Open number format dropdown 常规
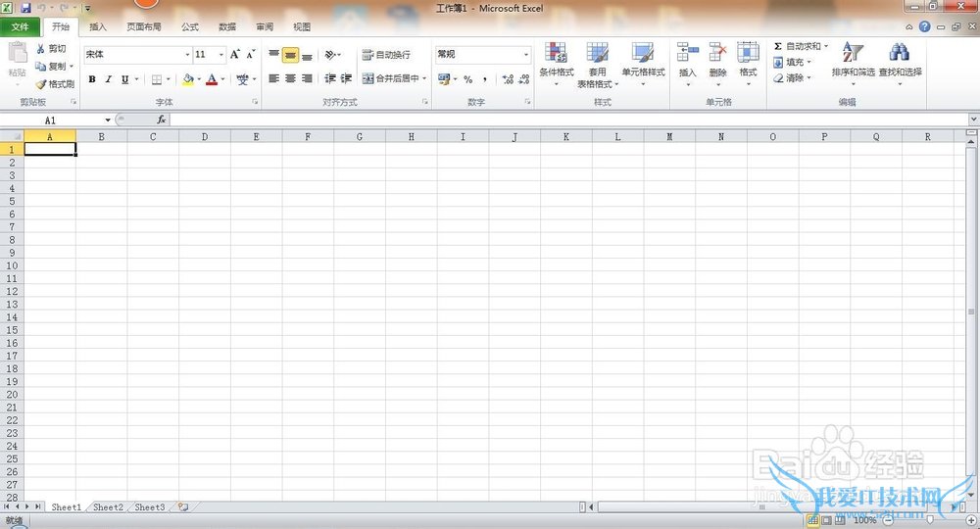The height and width of the screenshot is (529, 980). 525,54
